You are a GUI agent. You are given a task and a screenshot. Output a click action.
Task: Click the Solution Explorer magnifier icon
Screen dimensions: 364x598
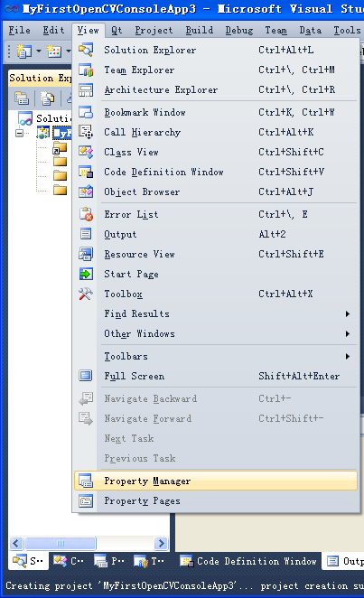pos(86,50)
